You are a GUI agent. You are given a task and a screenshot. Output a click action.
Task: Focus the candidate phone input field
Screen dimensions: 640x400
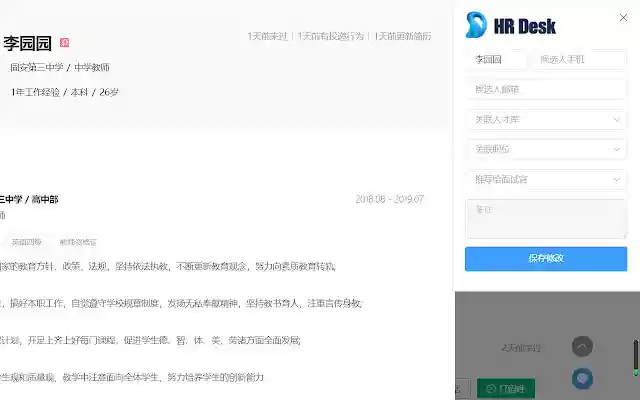point(580,60)
